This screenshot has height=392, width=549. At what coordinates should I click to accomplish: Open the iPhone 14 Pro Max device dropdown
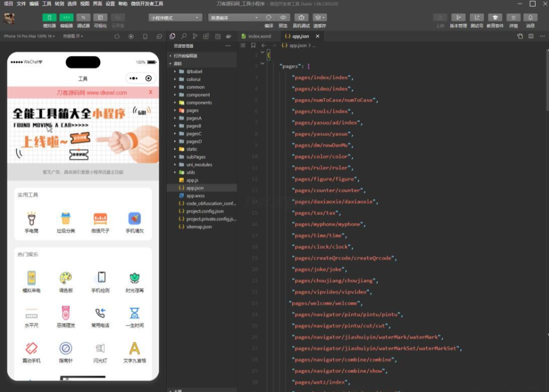tap(30, 36)
